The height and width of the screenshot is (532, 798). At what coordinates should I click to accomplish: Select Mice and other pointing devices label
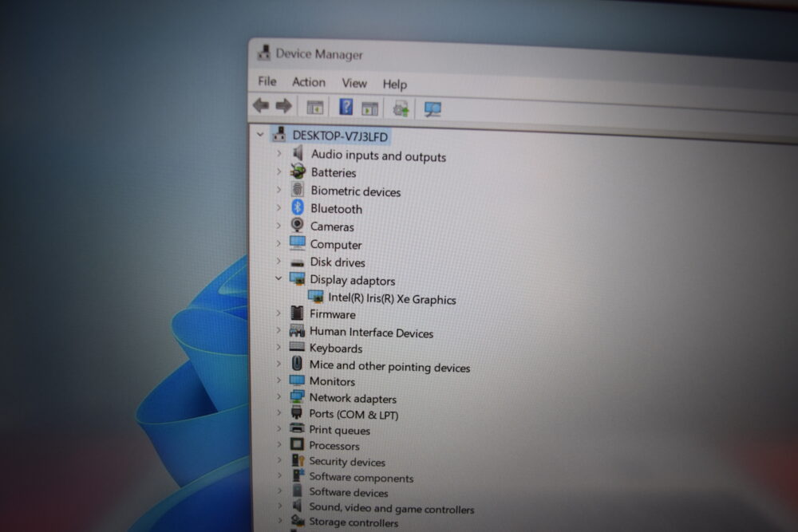390,367
